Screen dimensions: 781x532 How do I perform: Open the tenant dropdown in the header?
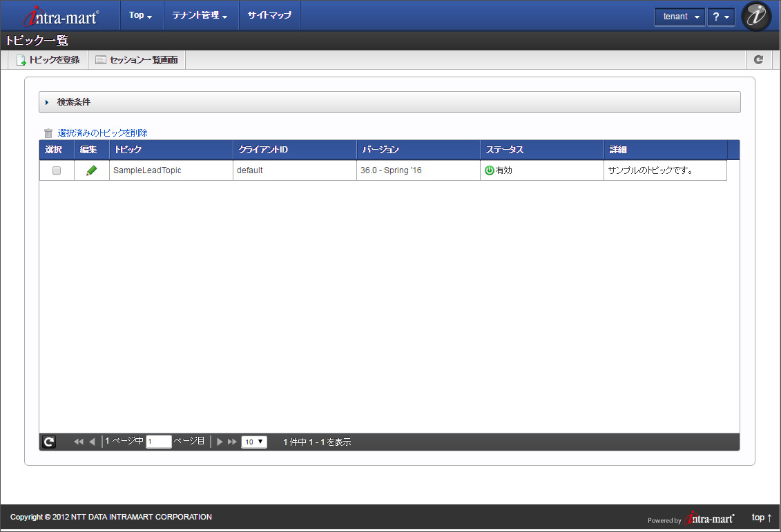coord(679,16)
